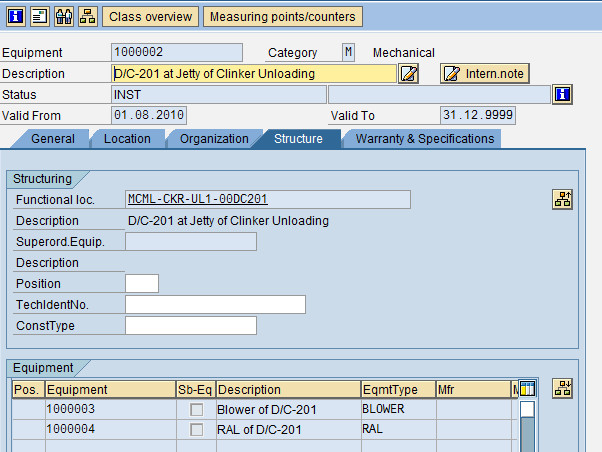Image resolution: width=602 pixels, height=452 pixels.
Task: Open functional location MCML-CKR-UL1-00DC201 link
Action: (x=198, y=199)
